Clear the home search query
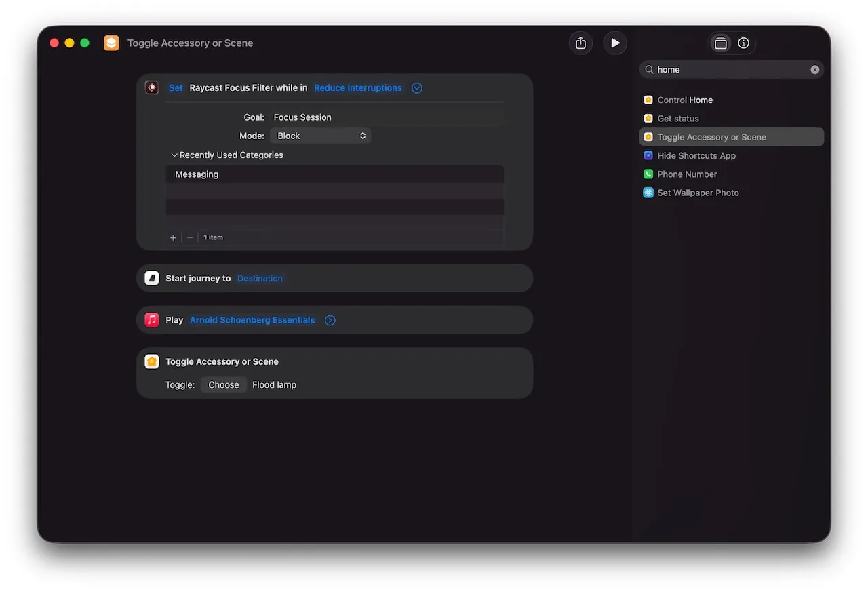The image size is (868, 592). coord(815,69)
